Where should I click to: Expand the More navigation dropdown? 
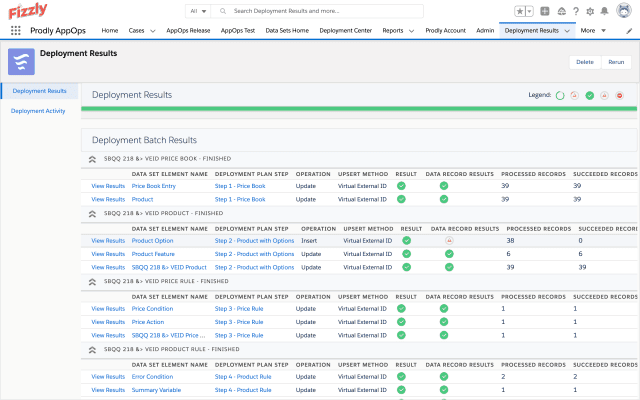[593, 31]
